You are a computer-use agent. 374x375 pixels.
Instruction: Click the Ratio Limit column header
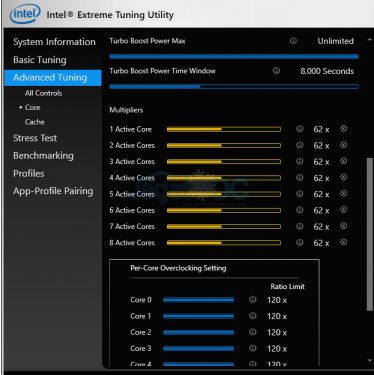(x=287, y=286)
